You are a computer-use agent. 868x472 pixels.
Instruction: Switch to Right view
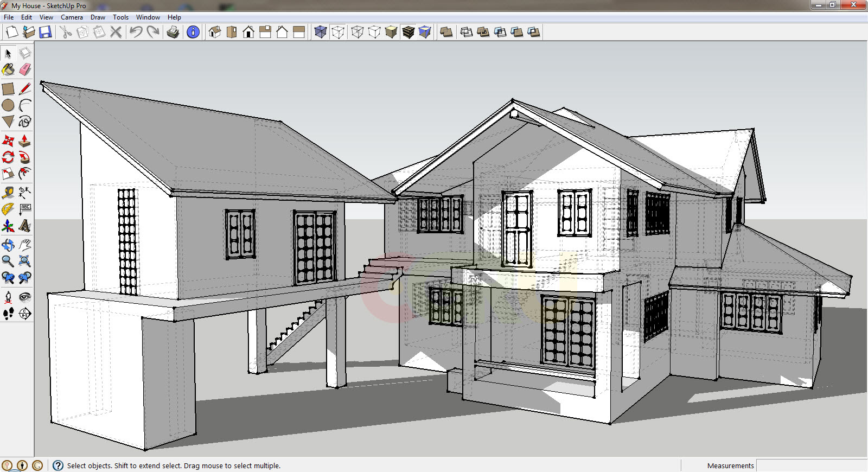265,32
